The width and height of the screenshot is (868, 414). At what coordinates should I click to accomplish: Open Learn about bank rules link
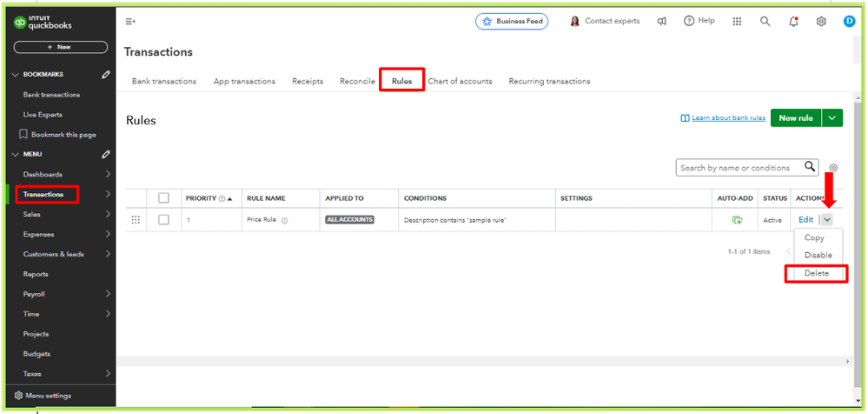[728, 118]
